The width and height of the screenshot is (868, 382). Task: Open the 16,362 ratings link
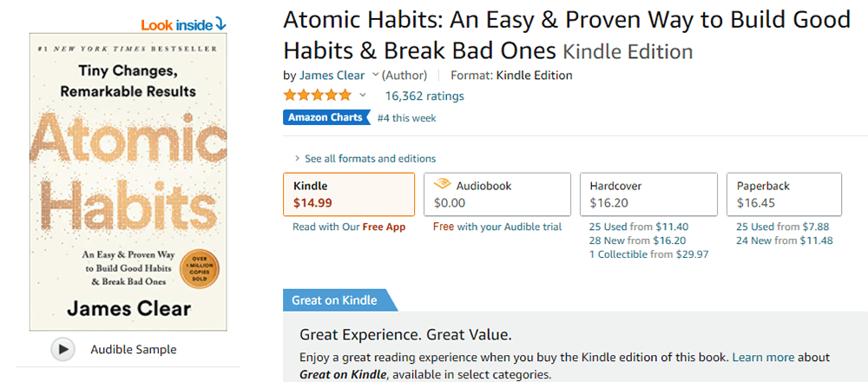[x=424, y=95]
